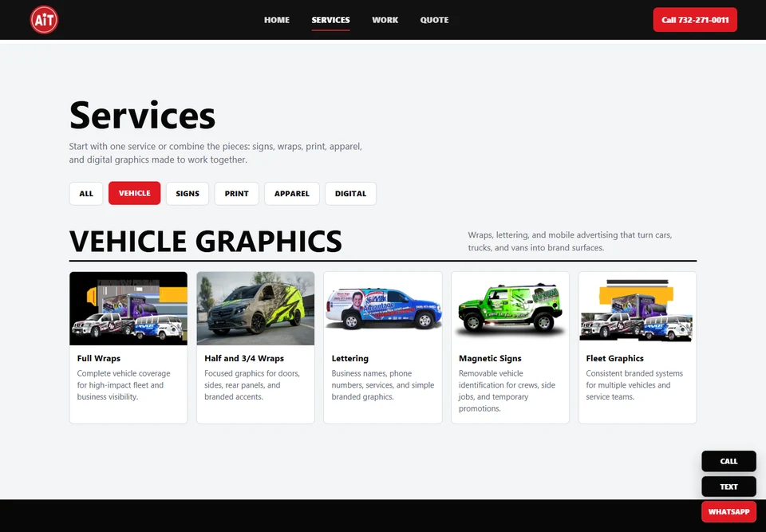Screen dimensions: 766x532
Task: Select the SERVICES nav item
Action: point(330,20)
